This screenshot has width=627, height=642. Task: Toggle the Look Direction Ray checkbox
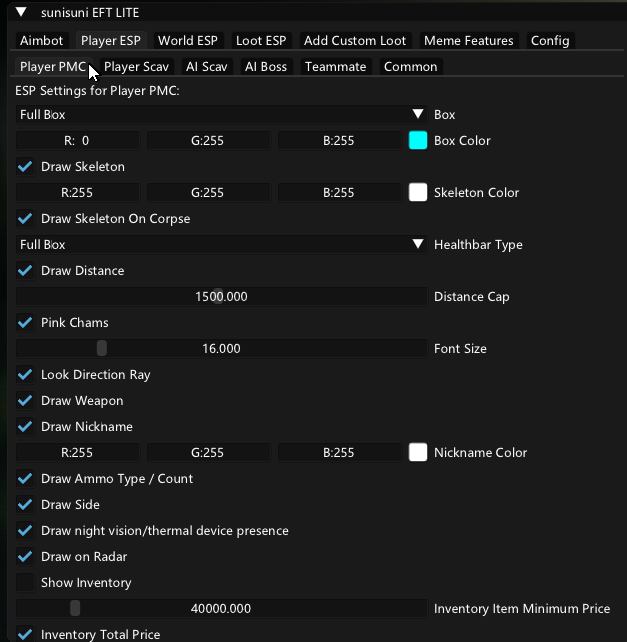(x=25, y=375)
